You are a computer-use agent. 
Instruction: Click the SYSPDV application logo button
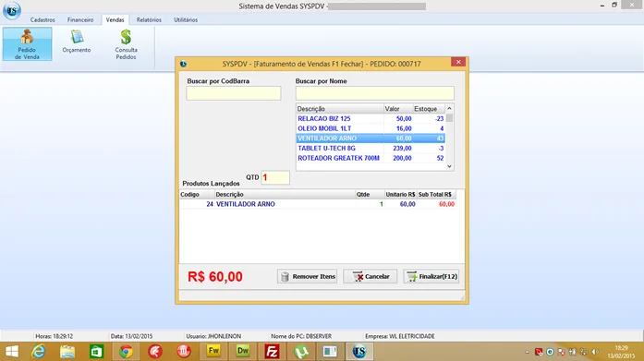coord(12,10)
